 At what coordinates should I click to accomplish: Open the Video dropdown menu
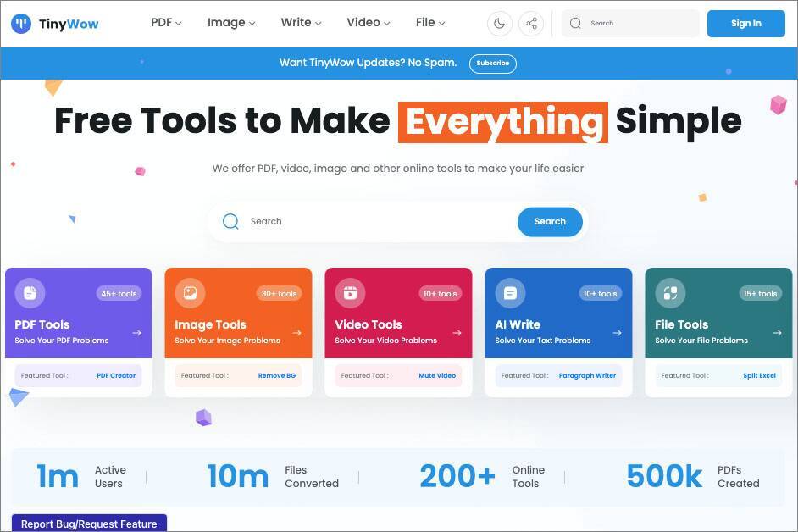click(368, 23)
